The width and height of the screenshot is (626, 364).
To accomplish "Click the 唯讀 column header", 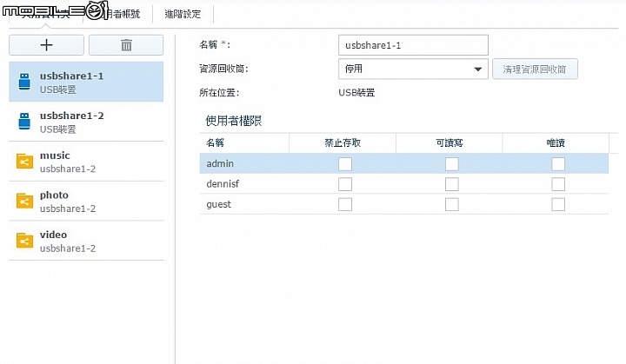I will click(x=556, y=142).
